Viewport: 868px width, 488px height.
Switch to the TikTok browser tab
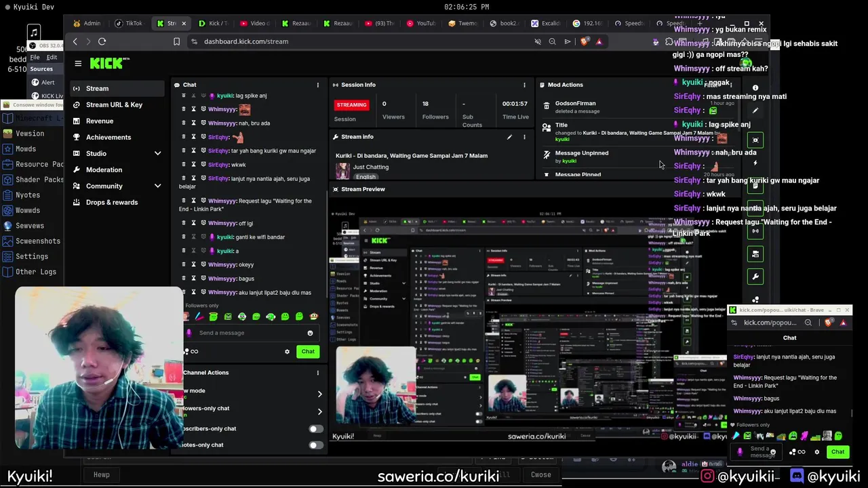point(129,23)
